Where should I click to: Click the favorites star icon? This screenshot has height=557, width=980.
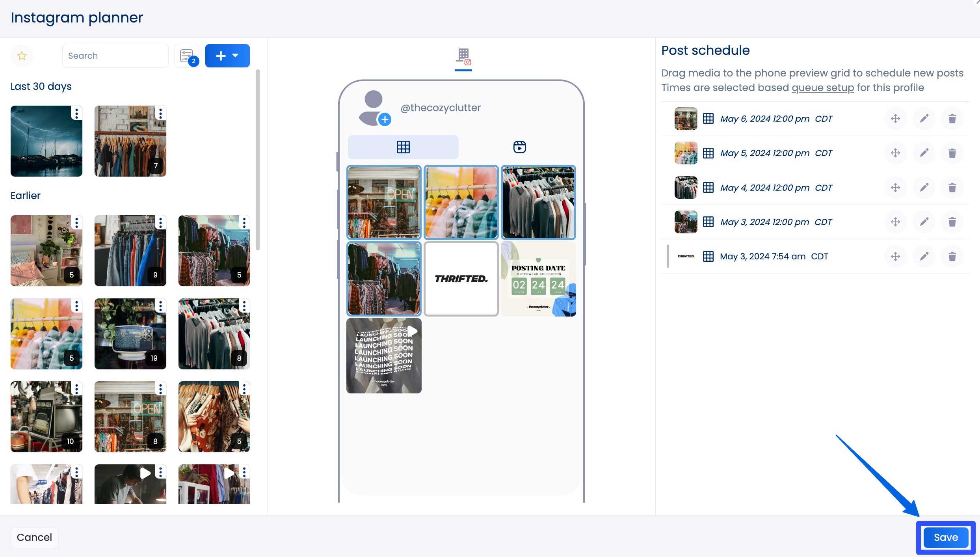click(22, 56)
